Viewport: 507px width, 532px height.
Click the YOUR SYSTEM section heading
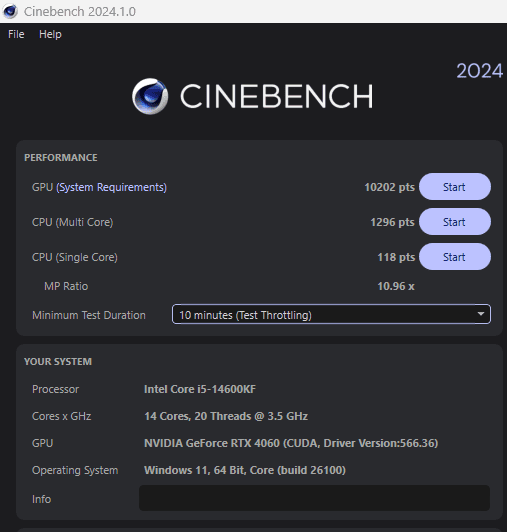click(58, 362)
